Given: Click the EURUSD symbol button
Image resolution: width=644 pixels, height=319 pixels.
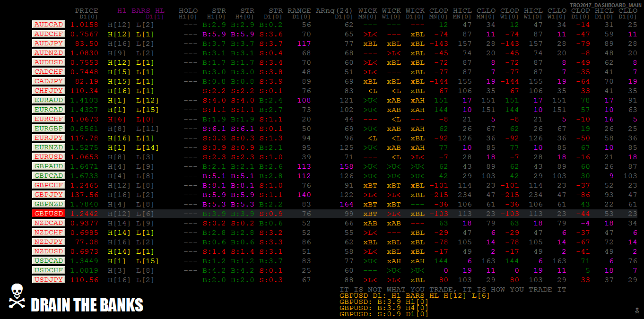Looking at the screenshot, I should (48, 156).
